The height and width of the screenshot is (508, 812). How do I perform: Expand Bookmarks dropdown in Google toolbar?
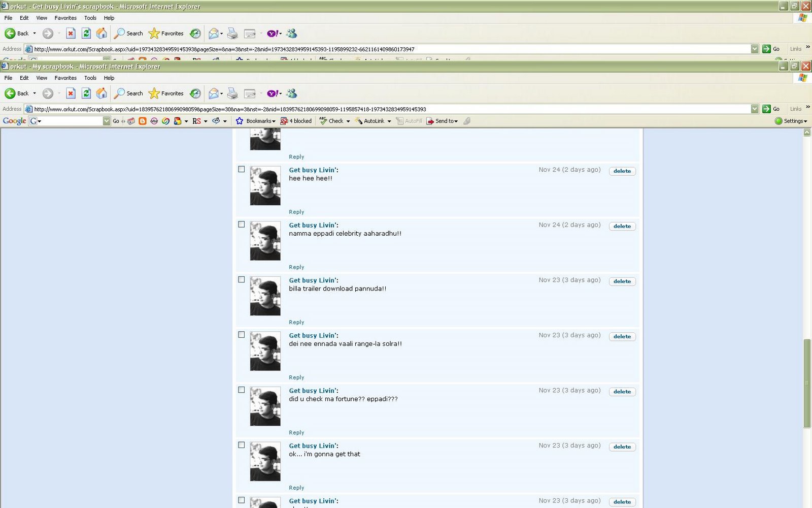pyautogui.click(x=274, y=121)
